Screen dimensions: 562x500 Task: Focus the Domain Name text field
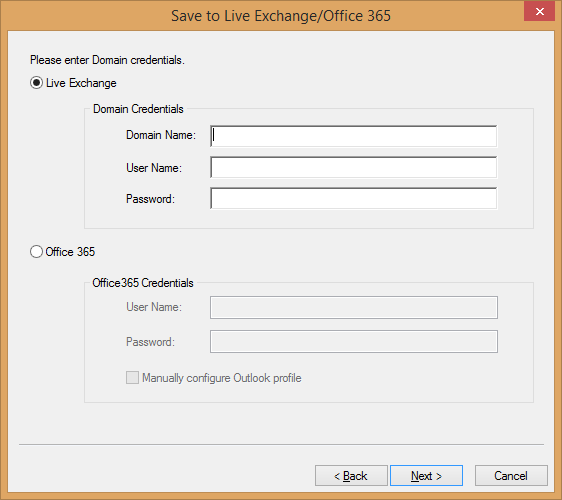click(x=353, y=136)
